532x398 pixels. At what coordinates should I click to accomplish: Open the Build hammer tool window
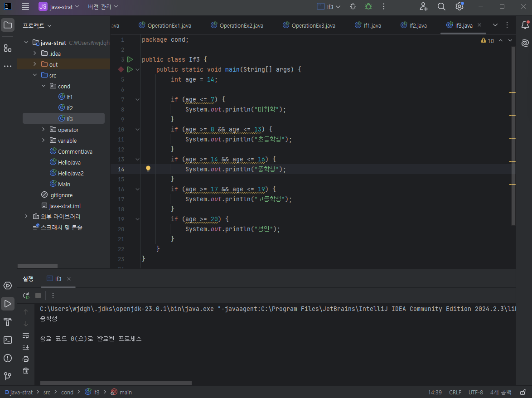8,321
